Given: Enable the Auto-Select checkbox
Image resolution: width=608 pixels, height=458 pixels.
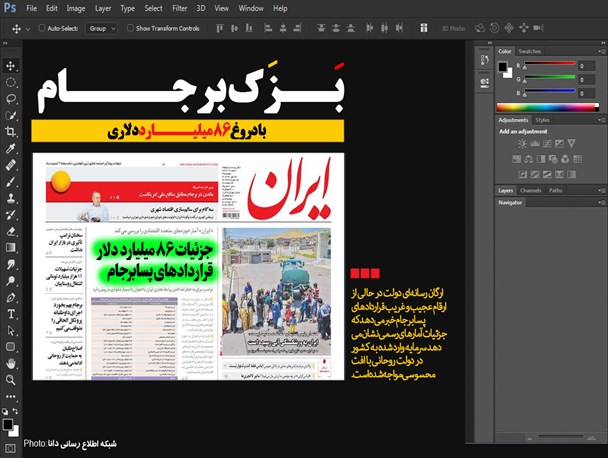Looking at the screenshot, I should point(41,28).
